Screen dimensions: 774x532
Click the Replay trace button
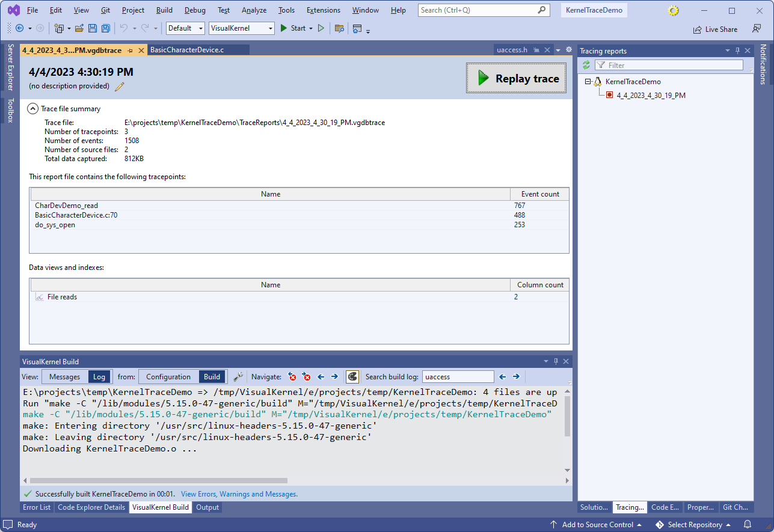(516, 78)
